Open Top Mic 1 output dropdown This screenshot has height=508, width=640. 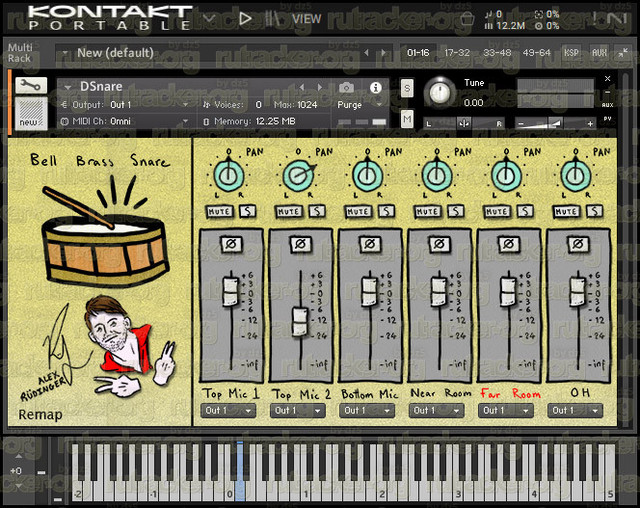[x=228, y=410]
